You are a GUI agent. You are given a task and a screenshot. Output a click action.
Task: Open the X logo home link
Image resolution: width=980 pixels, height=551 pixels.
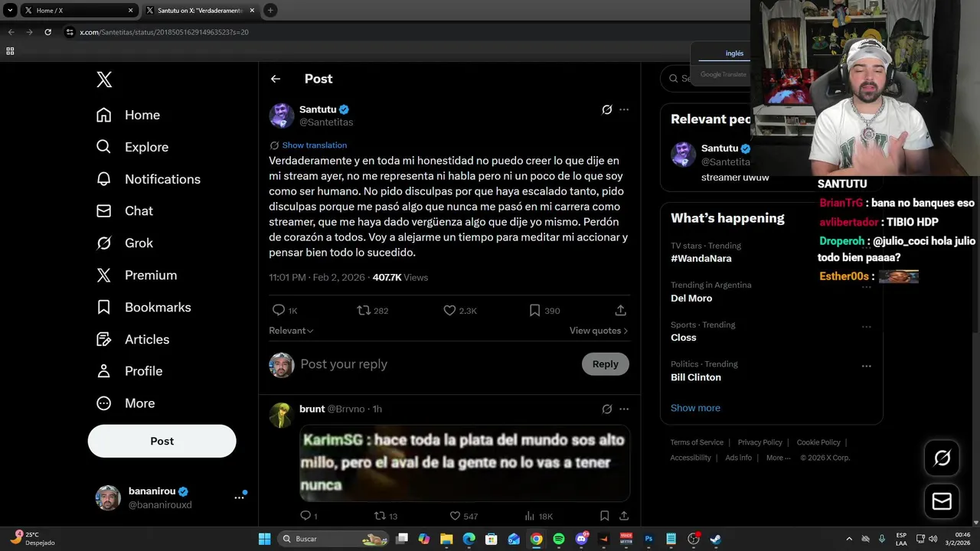tap(104, 79)
